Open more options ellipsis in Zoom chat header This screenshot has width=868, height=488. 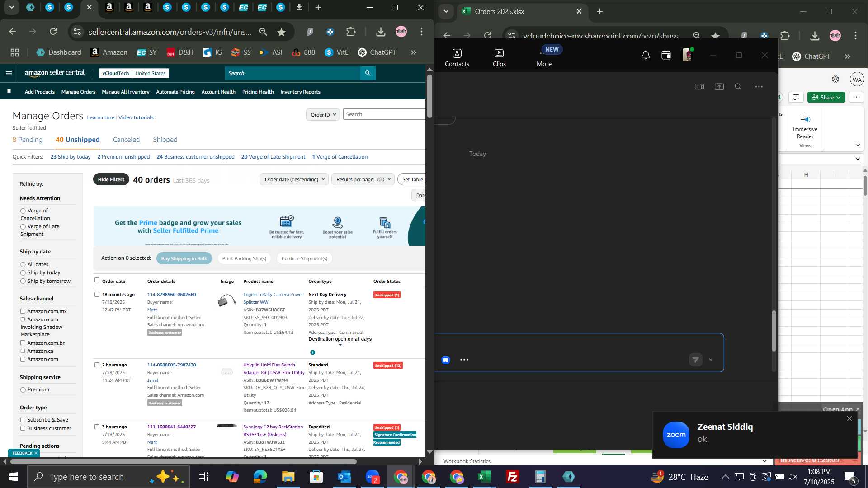[x=759, y=87]
